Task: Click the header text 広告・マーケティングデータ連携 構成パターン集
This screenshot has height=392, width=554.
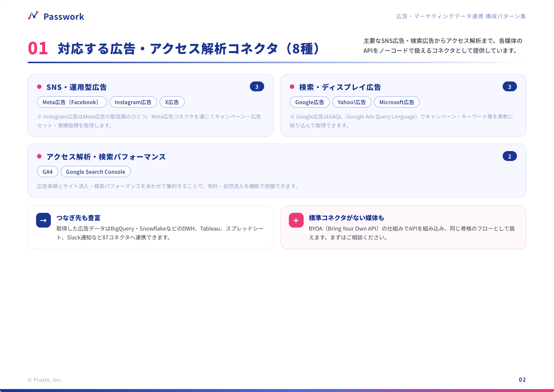Action: 461,16
